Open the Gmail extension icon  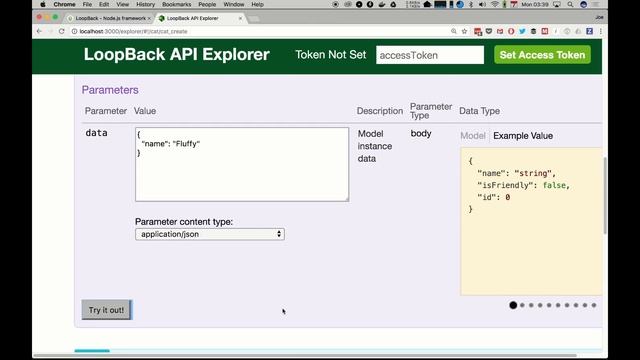(x=500, y=31)
